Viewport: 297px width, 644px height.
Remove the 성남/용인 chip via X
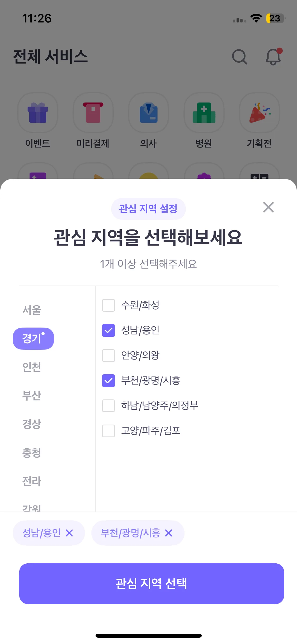[x=69, y=533]
